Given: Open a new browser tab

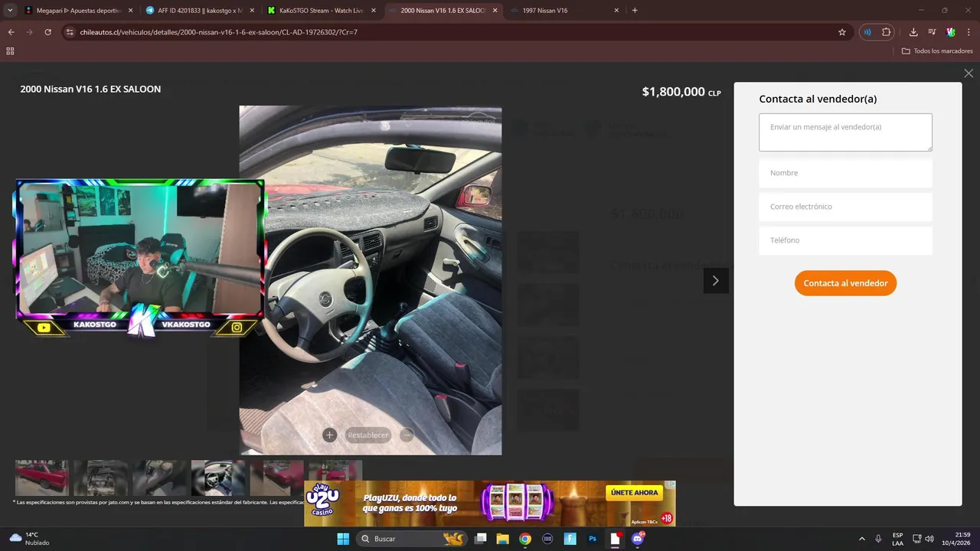Looking at the screenshot, I should pyautogui.click(x=635, y=11).
